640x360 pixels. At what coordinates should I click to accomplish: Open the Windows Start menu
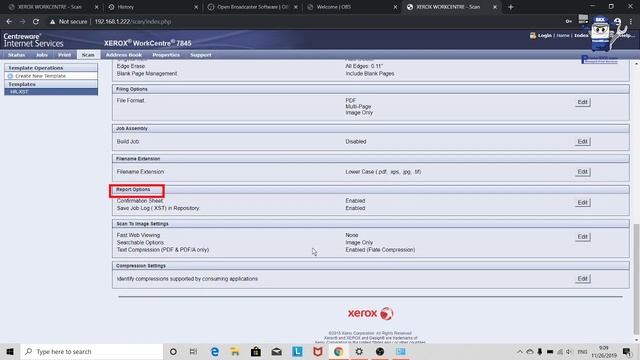tap(10, 351)
